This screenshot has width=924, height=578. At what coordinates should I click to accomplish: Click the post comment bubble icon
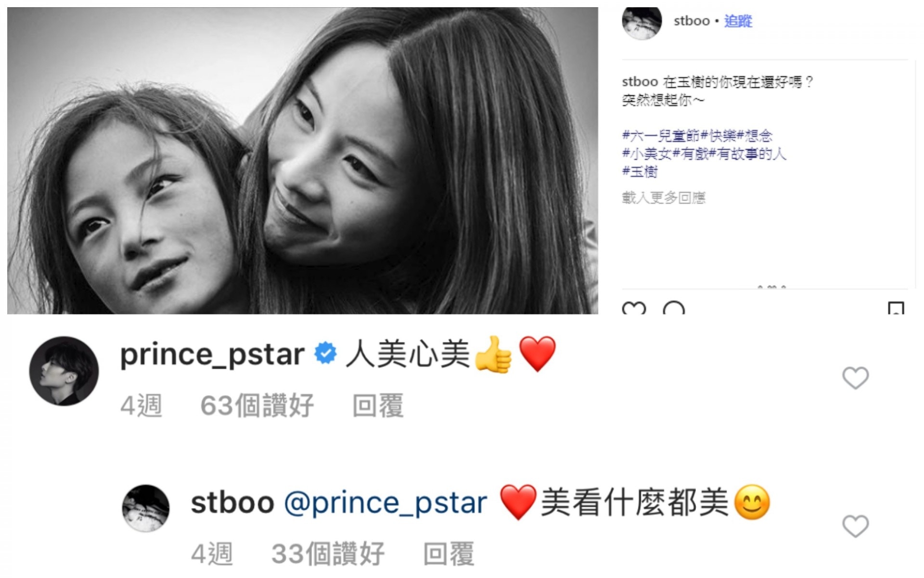(x=674, y=308)
